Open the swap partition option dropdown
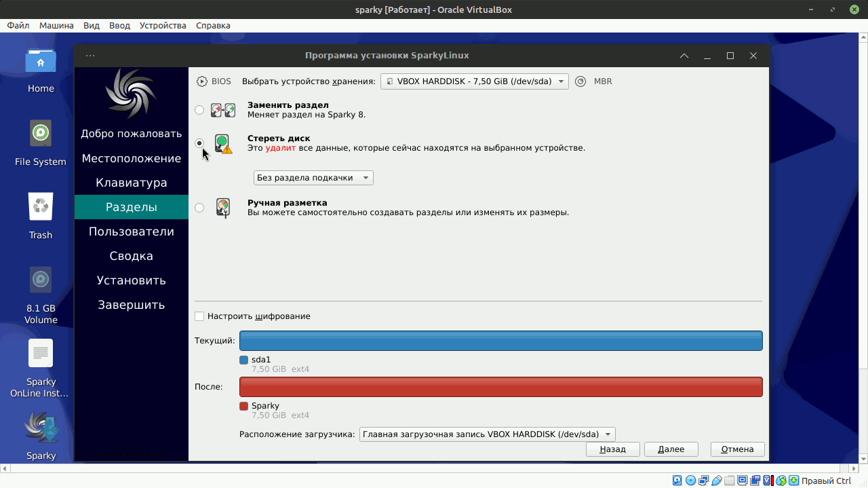Screen dimensions: 868x488 pyautogui.click(x=313, y=178)
